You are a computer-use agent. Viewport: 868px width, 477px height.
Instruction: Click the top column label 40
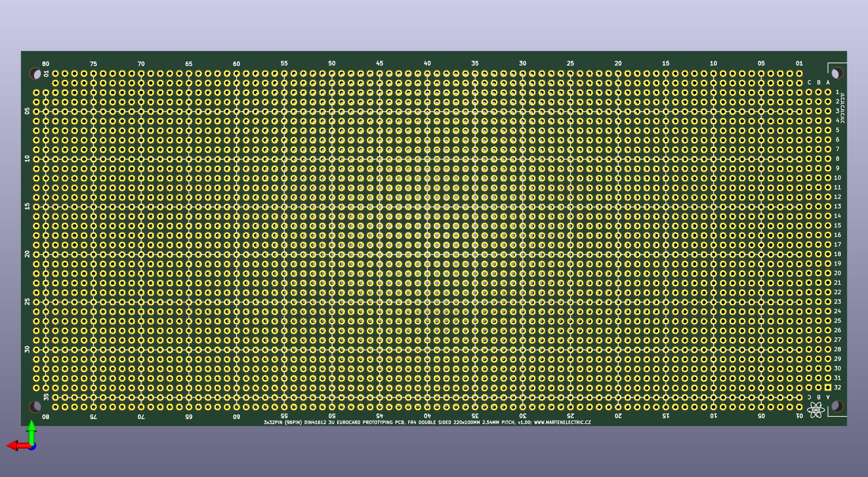click(x=427, y=63)
